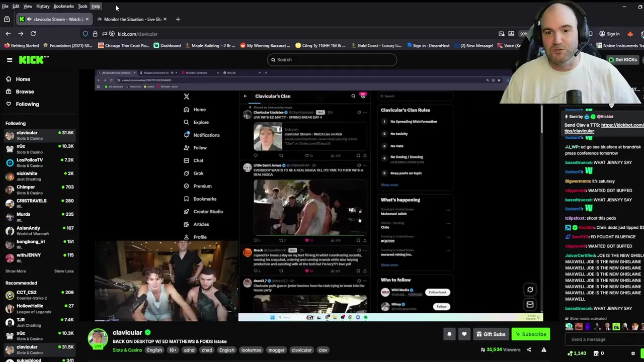Click the padlock site security icon
This screenshot has height=362, width=644.
tap(95, 34)
